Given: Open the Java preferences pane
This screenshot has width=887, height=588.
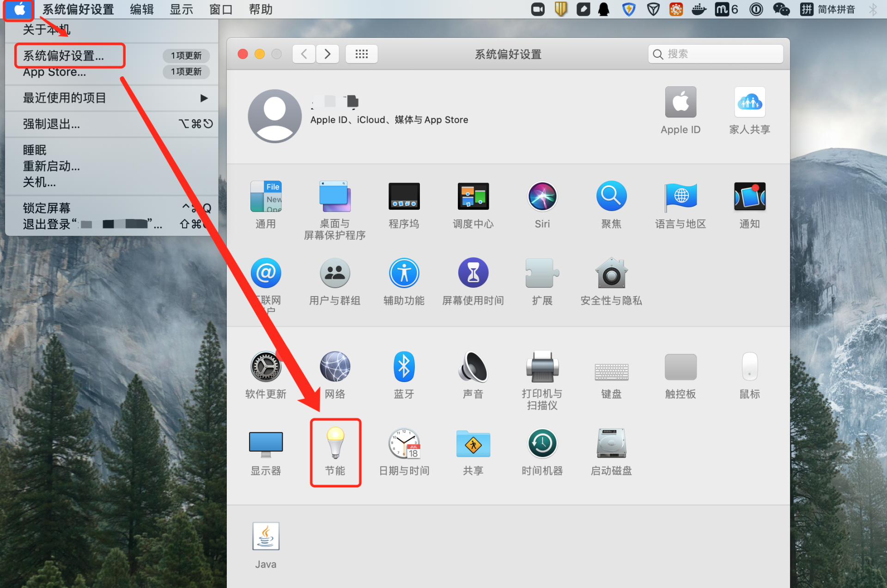Looking at the screenshot, I should (266, 537).
